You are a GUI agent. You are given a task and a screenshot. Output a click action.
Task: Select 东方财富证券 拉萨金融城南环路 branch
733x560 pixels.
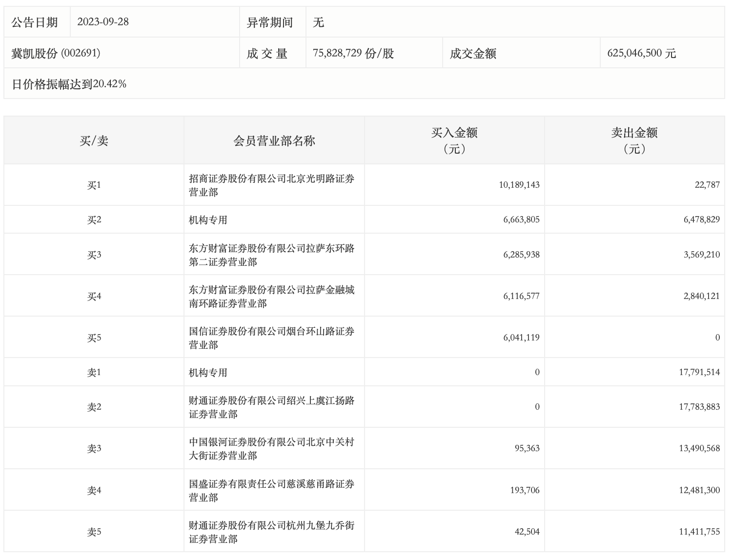[271, 297]
